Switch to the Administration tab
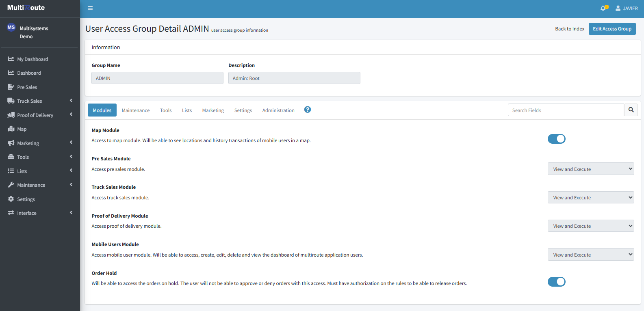The height and width of the screenshot is (311, 644). click(278, 110)
